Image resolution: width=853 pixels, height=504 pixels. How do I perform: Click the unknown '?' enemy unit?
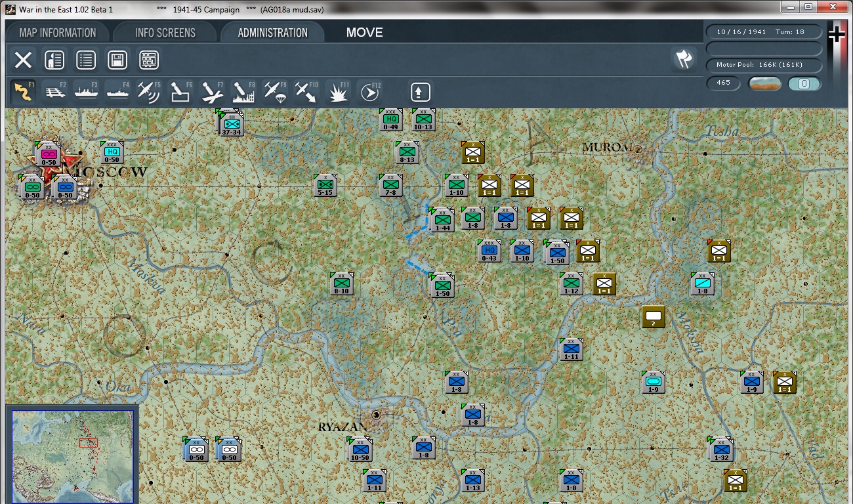(654, 317)
